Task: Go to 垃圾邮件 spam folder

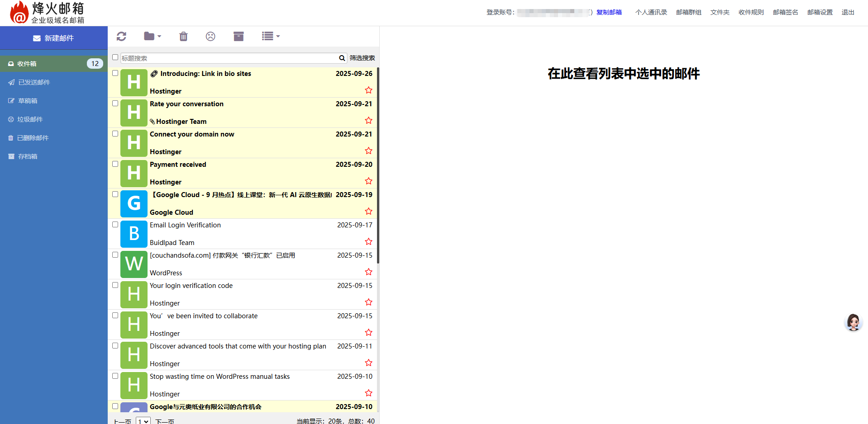Action: [x=30, y=119]
